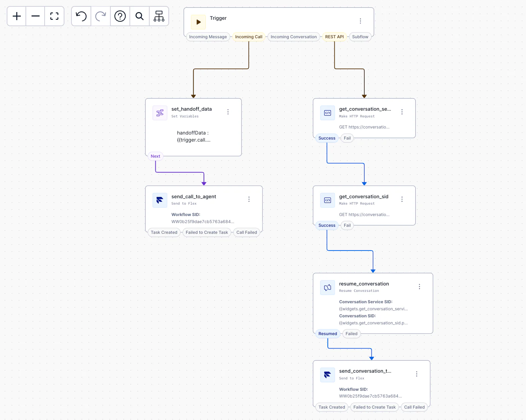Click Failed to Create Task on send_conversation_t...
This screenshot has width=526, height=420.
point(374,407)
